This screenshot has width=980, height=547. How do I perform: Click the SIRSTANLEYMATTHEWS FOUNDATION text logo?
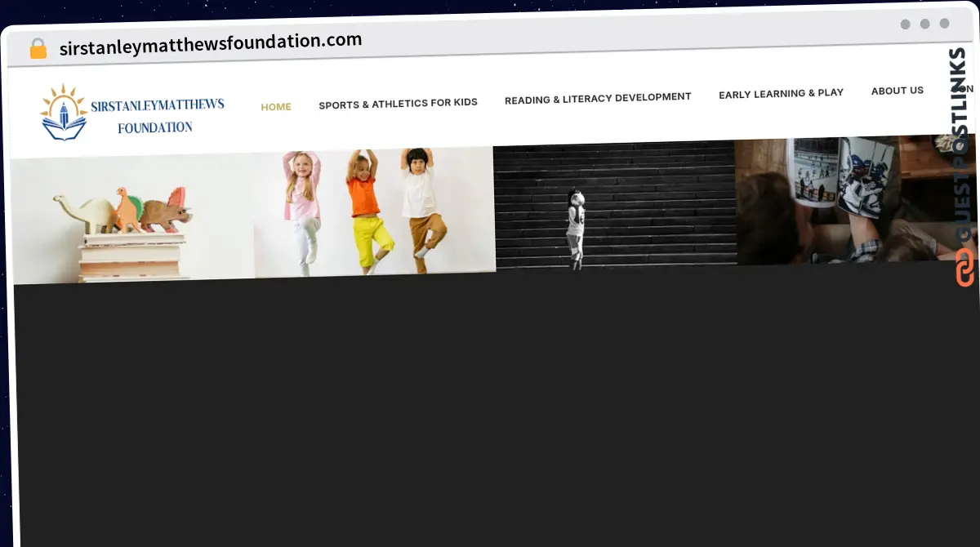point(157,114)
